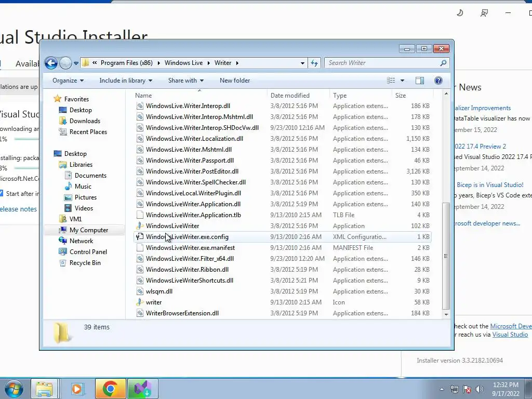This screenshot has height=399, width=532.
Task: Open the Share with menu
Action: (186, 81)
